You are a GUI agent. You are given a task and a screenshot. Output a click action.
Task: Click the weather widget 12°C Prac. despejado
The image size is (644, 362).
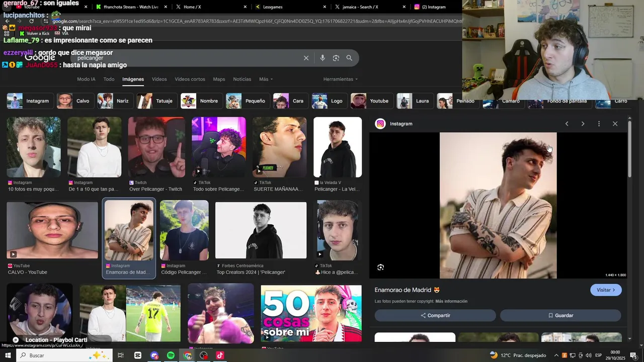pyautogui.click(x=518, y=355)
